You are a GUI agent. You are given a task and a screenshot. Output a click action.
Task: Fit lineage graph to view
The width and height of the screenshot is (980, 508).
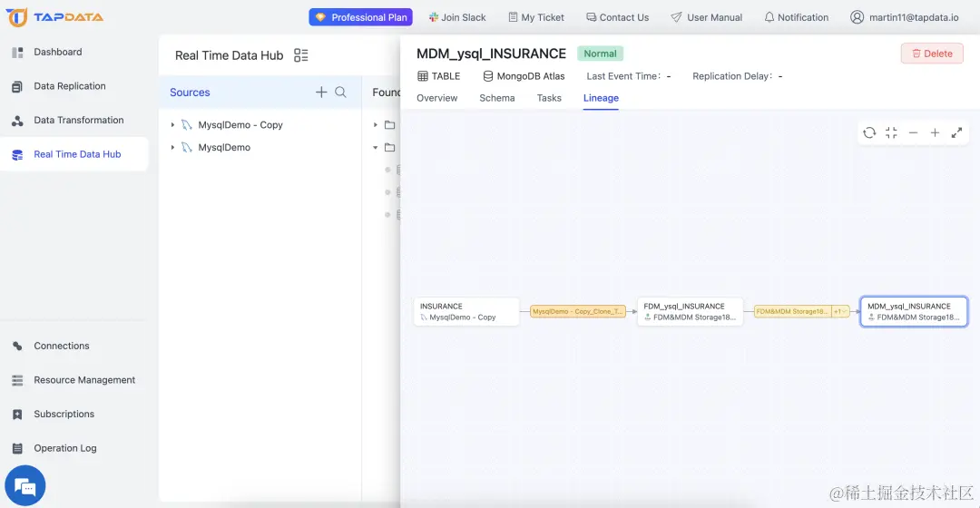tap(891, 132)
